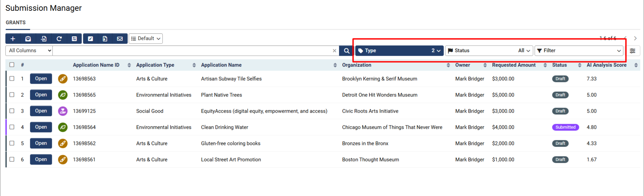Expand the Type filter dropdown
Screen dimensions: 644x196
click(399, 51)
